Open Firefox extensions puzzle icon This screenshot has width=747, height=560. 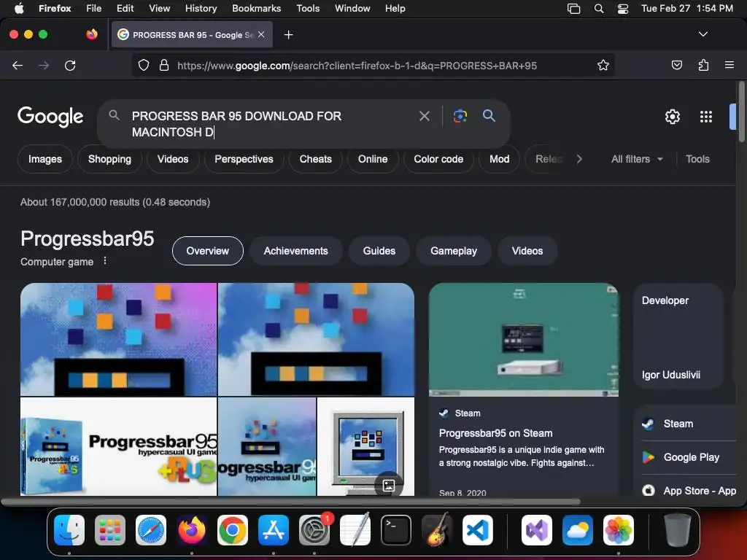704,65
